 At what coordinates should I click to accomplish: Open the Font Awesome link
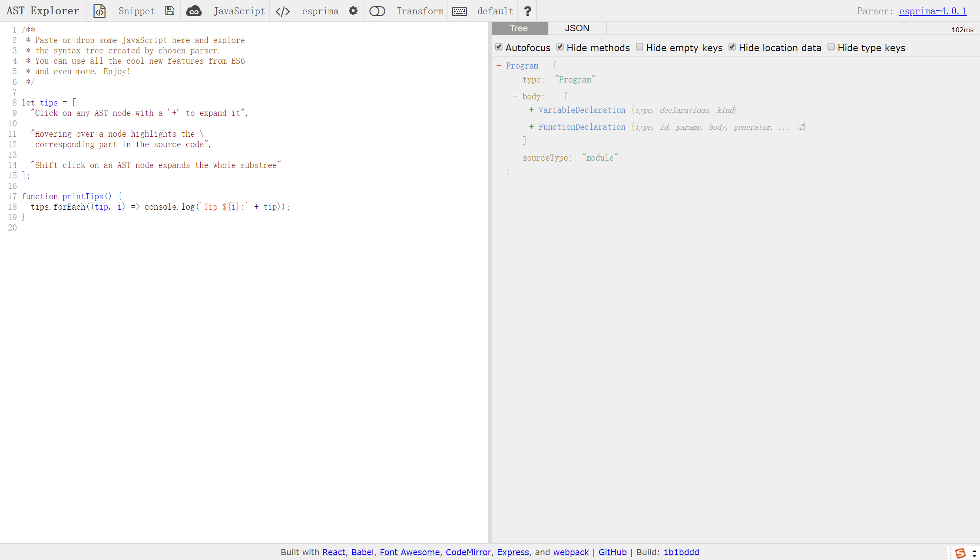point(410,552)
